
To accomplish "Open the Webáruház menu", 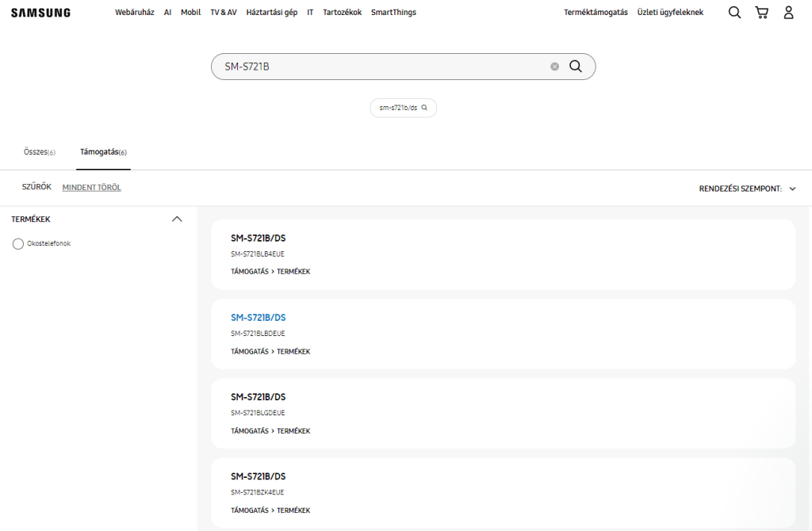I will [x=135, y=13].
